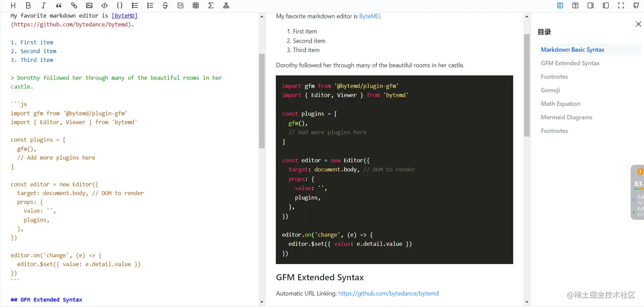Click 'GFM Extended Syntax' heading in preview
The height and width of the screenshot is (308, 644).
pyautogui.click(x=320, y=277)
